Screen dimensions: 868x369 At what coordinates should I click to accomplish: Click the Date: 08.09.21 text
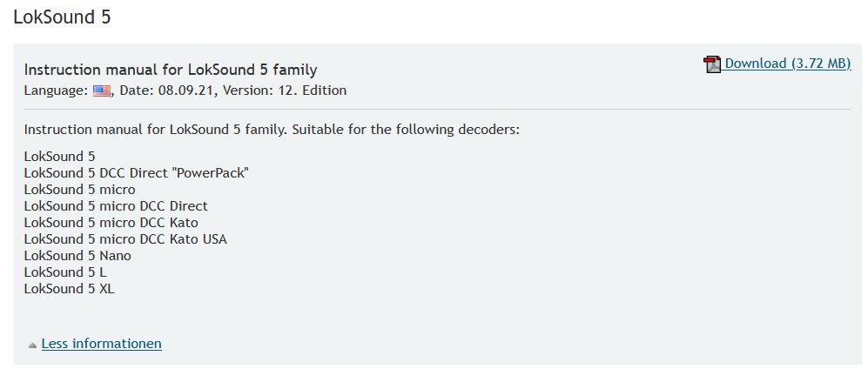coord(166,91)
